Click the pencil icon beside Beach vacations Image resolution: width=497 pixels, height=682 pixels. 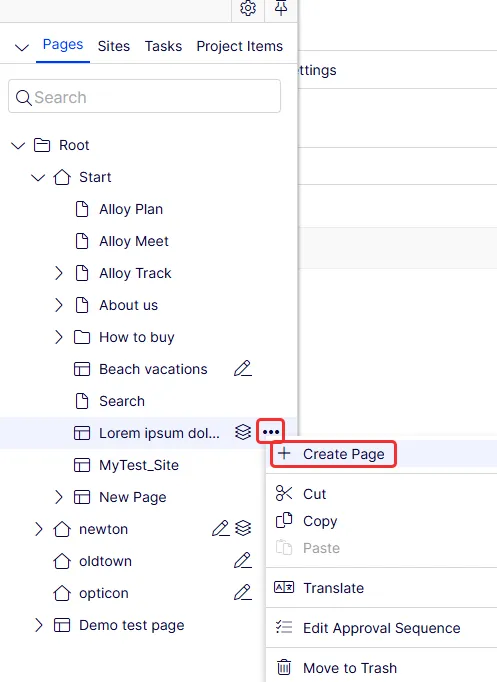tap(243, 368)
